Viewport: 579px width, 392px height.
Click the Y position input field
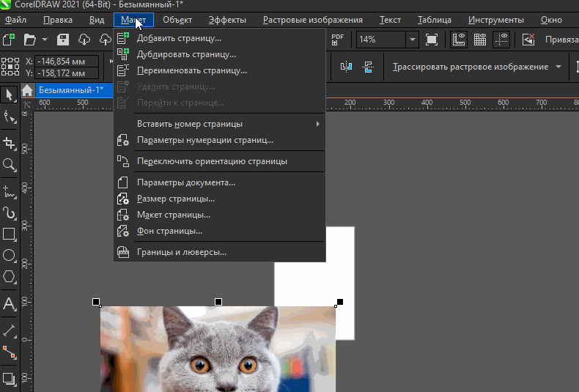[x=67, y=73]
